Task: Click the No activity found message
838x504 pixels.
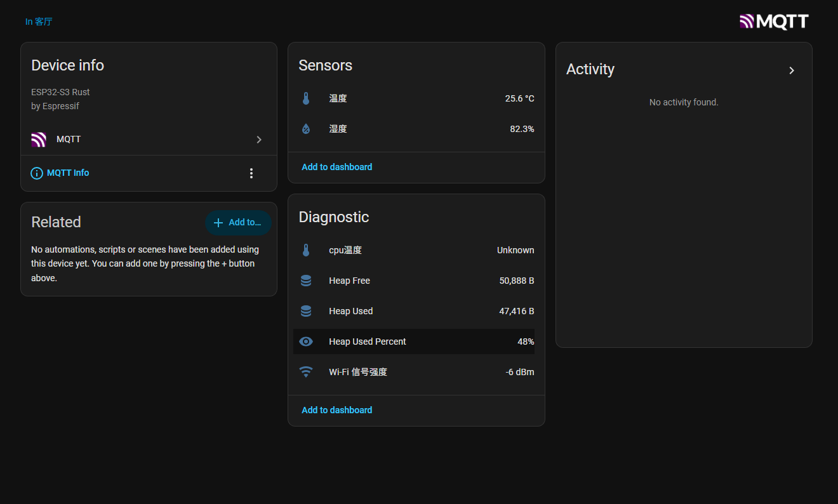Action: [684, 102]
